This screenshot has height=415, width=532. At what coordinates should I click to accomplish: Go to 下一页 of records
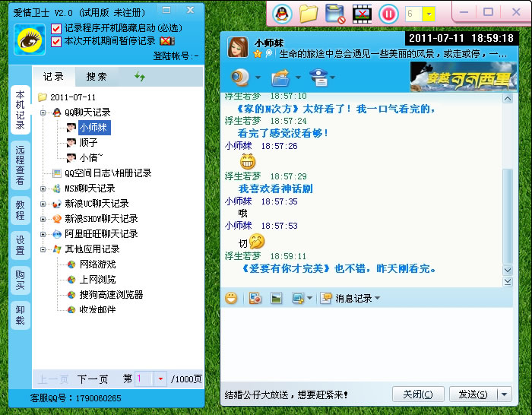[x=92, y=379]
